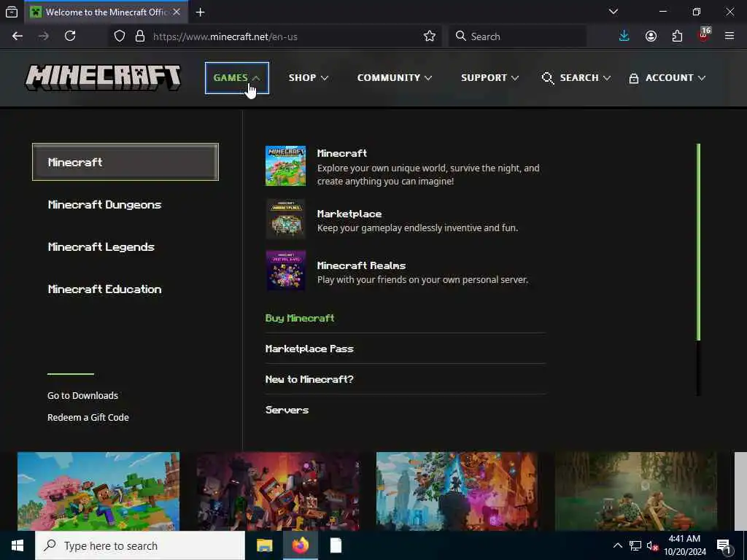Click the magnifier icon beside SEARCH
Screen dimensions: 747x560
tap(548, 78)
